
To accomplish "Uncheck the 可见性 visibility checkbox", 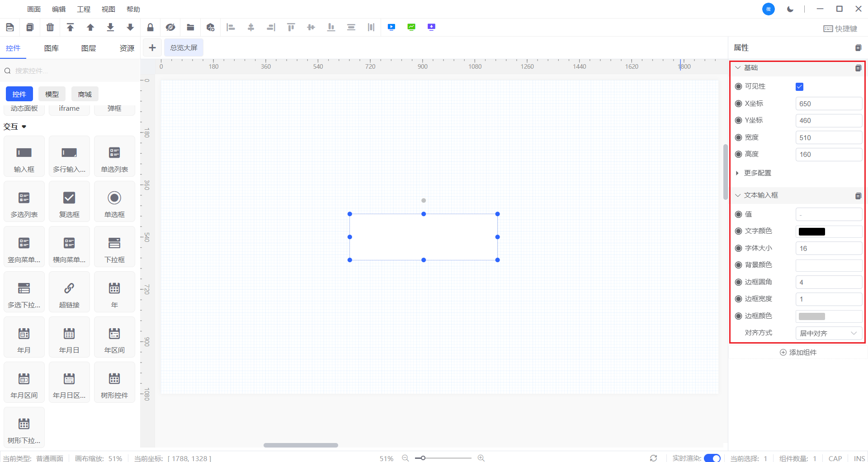I will 799,87.
